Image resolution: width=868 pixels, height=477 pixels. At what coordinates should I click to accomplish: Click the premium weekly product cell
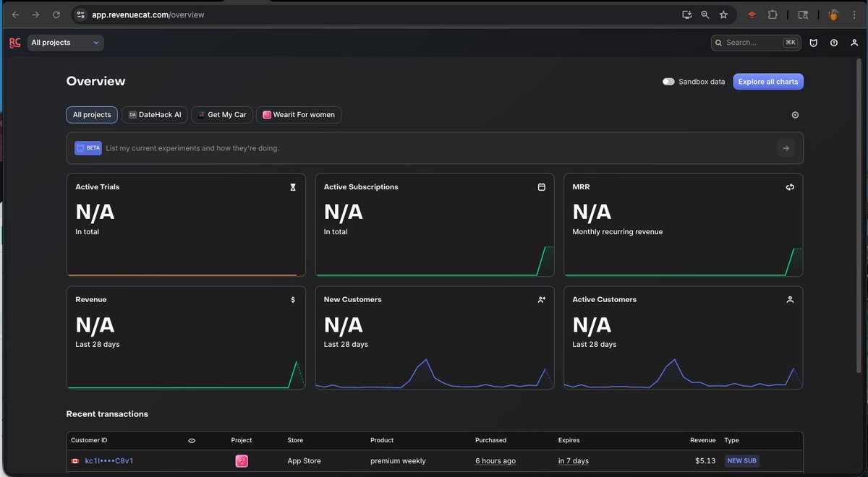pos(398,461)
